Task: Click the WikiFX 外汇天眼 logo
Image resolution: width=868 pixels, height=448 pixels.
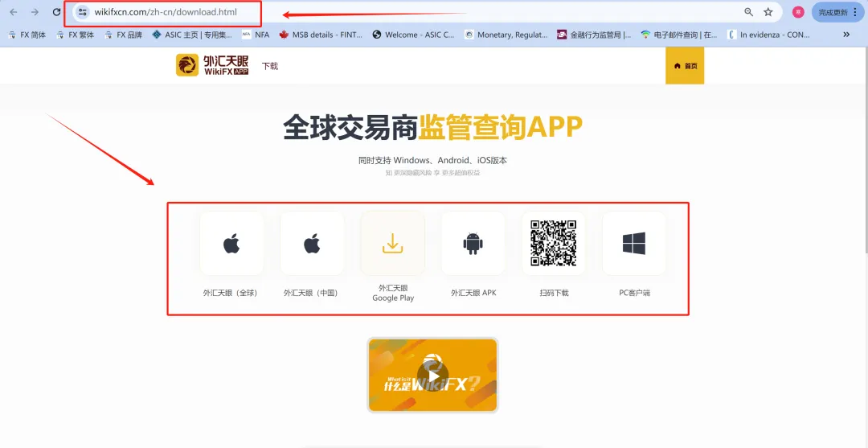Action: pyautogui.click(x=212, y=65)
